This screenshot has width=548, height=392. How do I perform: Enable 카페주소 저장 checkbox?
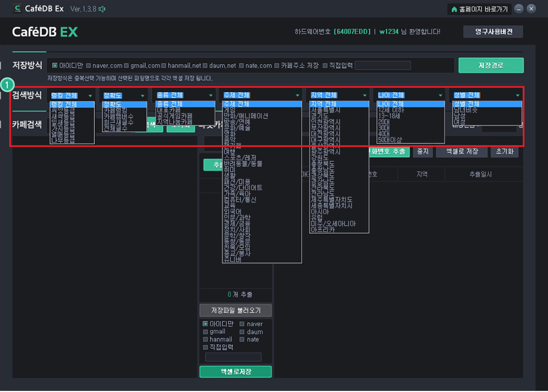277,65
